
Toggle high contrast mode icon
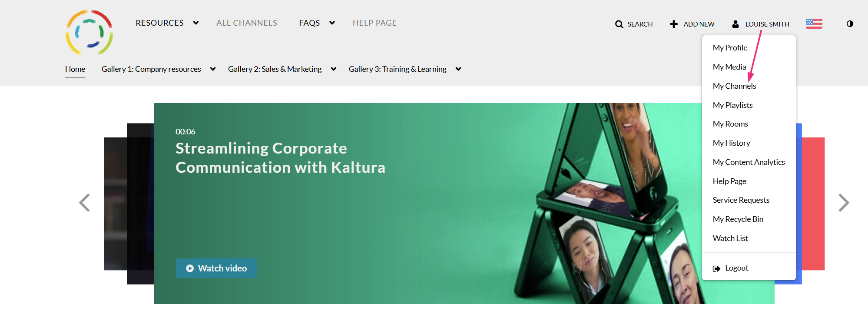click(x=850, y=24)
